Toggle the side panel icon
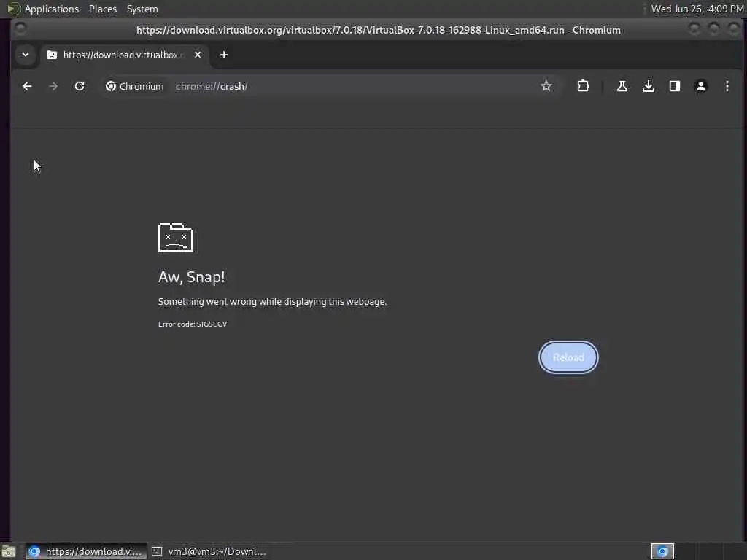This screenshot has width=747, height=560. (675, 86)
